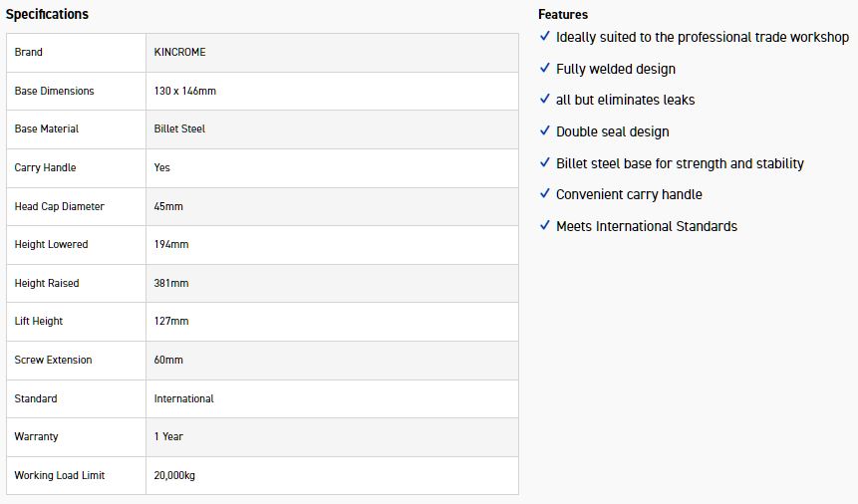Click the "381mm" height raised value
The width and height of the screenshot is (858, 504).
pyautogui.click(x=171, y=283)
